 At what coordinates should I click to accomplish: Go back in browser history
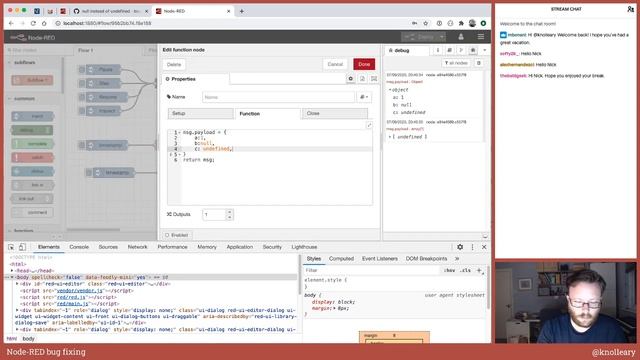tap(11, 23)
